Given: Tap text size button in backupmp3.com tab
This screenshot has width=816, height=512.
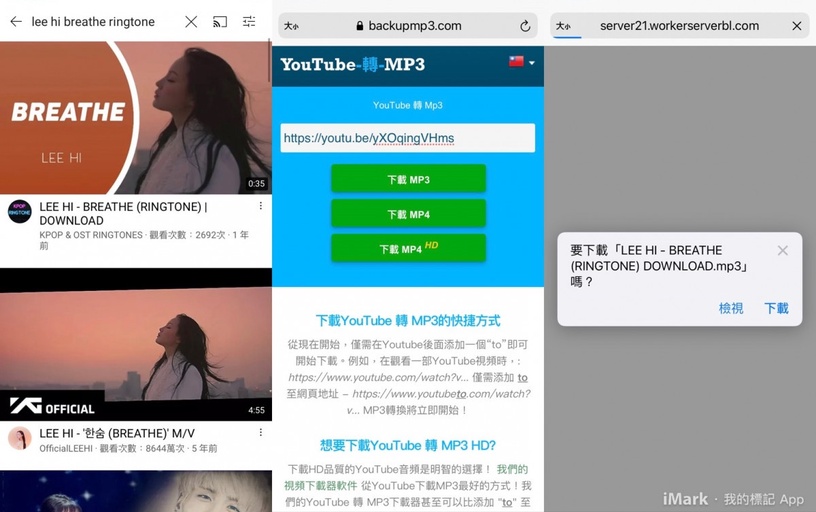Looking at the screenshot, I should pyautogui.click(x=291, y=26).
